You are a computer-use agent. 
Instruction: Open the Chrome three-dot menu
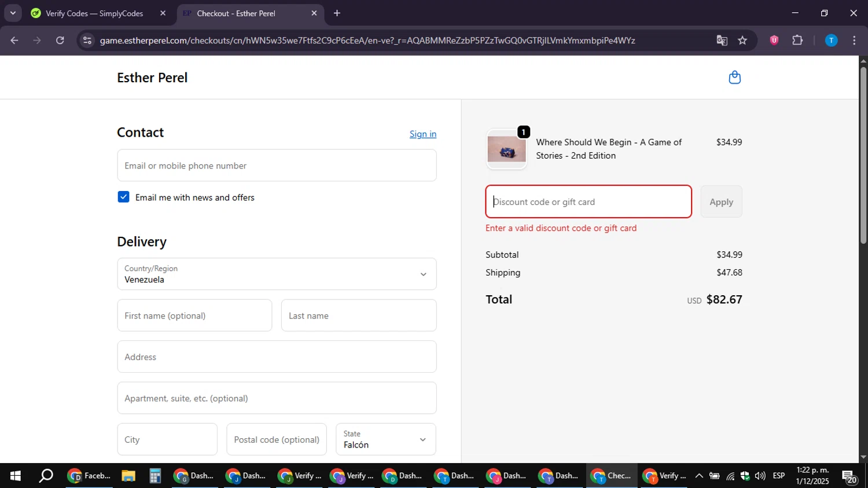[854, 41]
